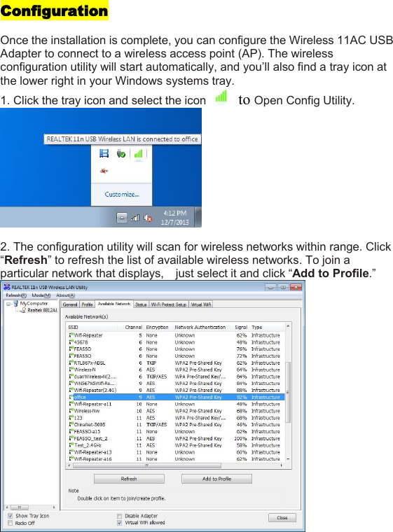The height and width of the screenshot is (532, 393).
Task: Sort by Encryption column header
Action: 158,327
